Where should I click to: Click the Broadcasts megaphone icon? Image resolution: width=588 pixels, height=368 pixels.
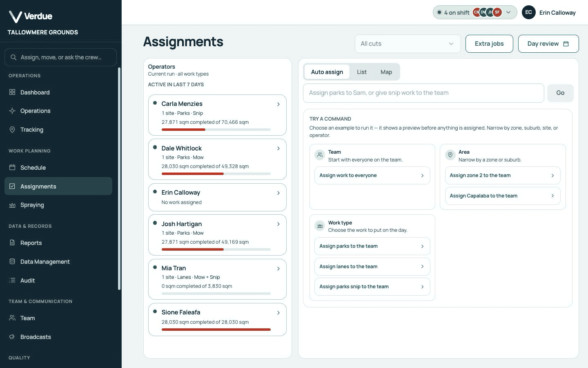pos(12,337)
